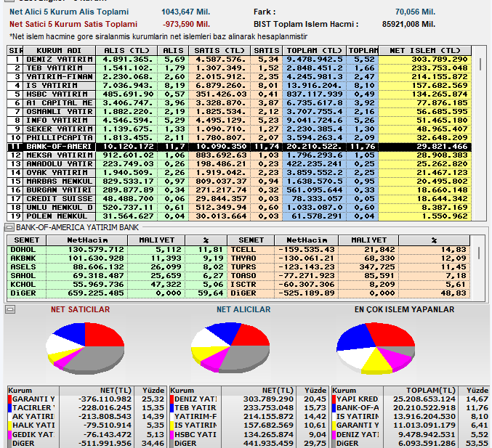Image resolution: width=492 pixels, height=448 pixels.
Task: Click the magenta swatch next to HSBC YATI legend
Action: coord(172,435)
